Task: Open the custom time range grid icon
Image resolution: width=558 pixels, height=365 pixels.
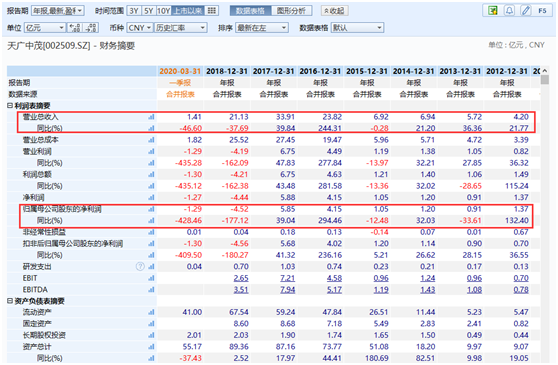Action: (x=212, y=11)
